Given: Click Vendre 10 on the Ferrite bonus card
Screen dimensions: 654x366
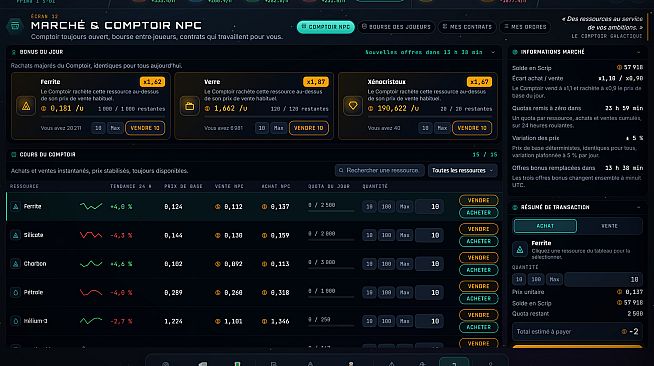Looking at the screenshot, I should [x=145, y=128].
